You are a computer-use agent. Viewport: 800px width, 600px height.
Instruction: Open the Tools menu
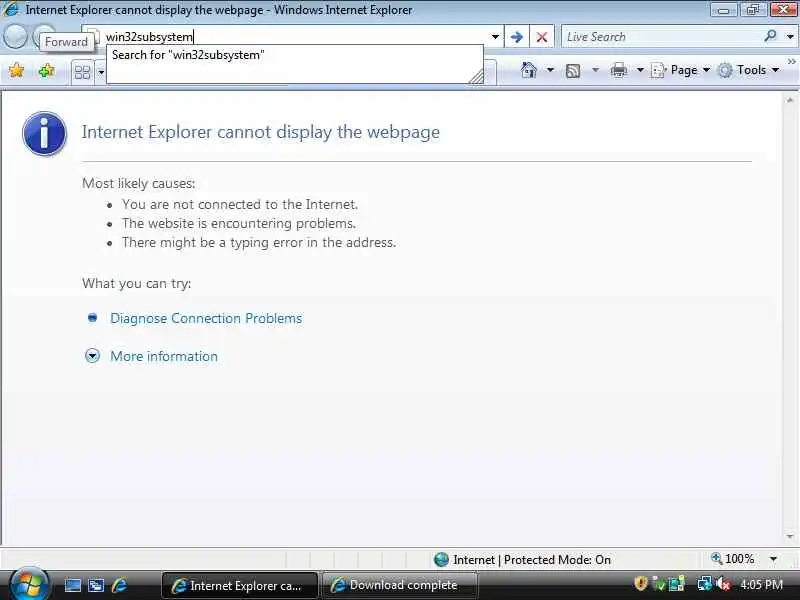coord(749,70)
